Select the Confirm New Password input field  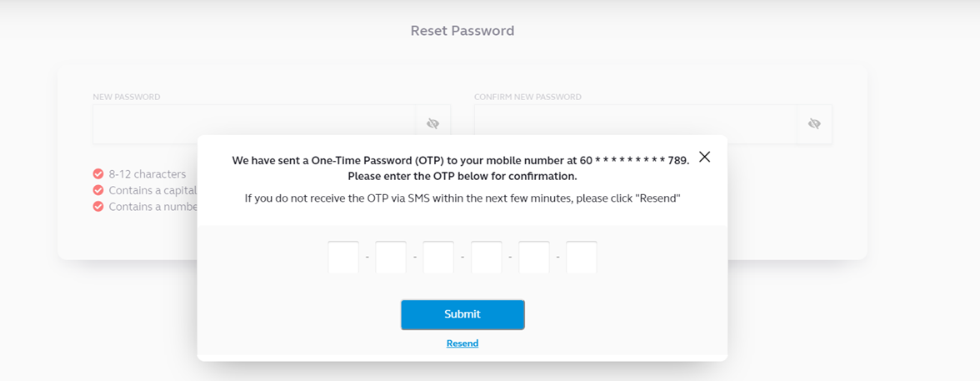point(636,124)
